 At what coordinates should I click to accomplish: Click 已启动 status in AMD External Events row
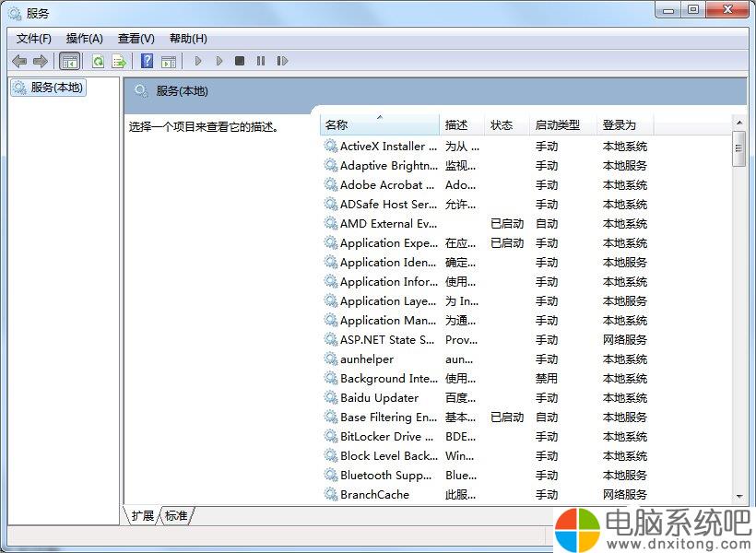(507, 224)
